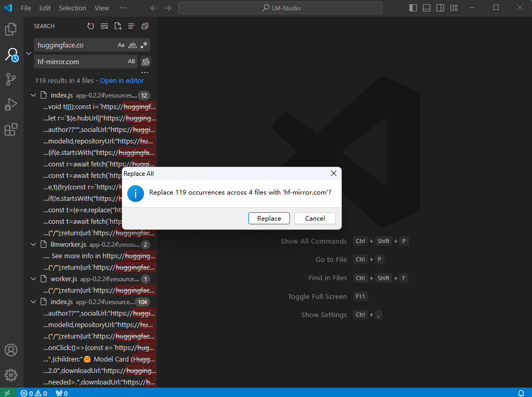
Task: Click the Open in editor link
Action: point(122,81)
